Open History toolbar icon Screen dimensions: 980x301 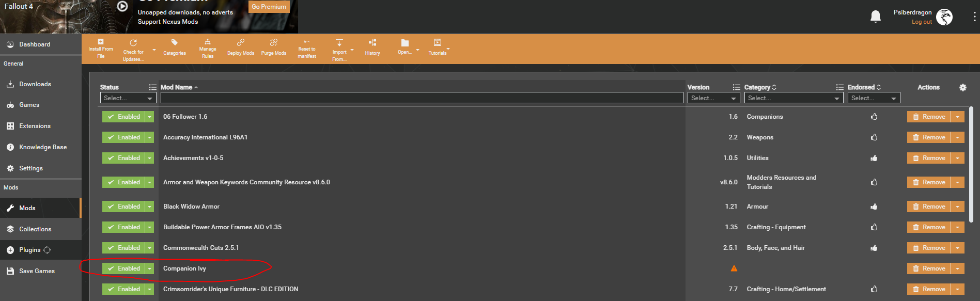pos(372,42)
